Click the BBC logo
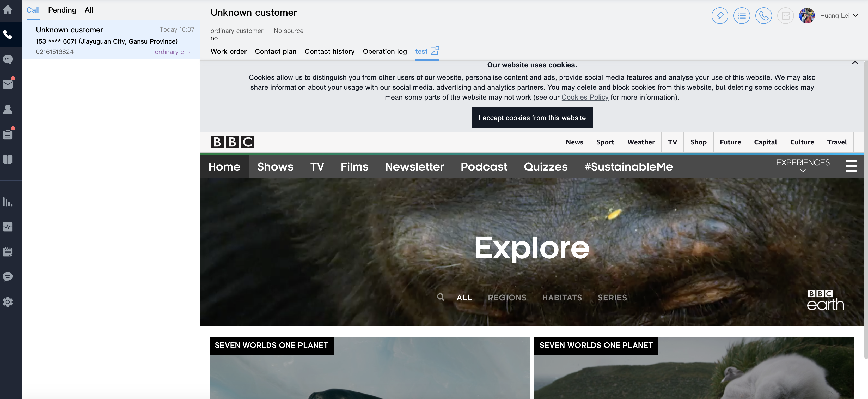 click(233, 142)
